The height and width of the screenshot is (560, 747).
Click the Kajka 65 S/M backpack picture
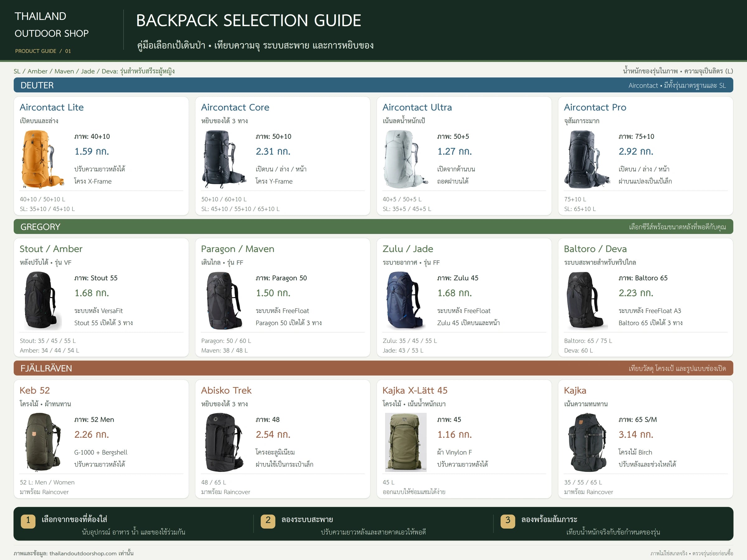587,442
